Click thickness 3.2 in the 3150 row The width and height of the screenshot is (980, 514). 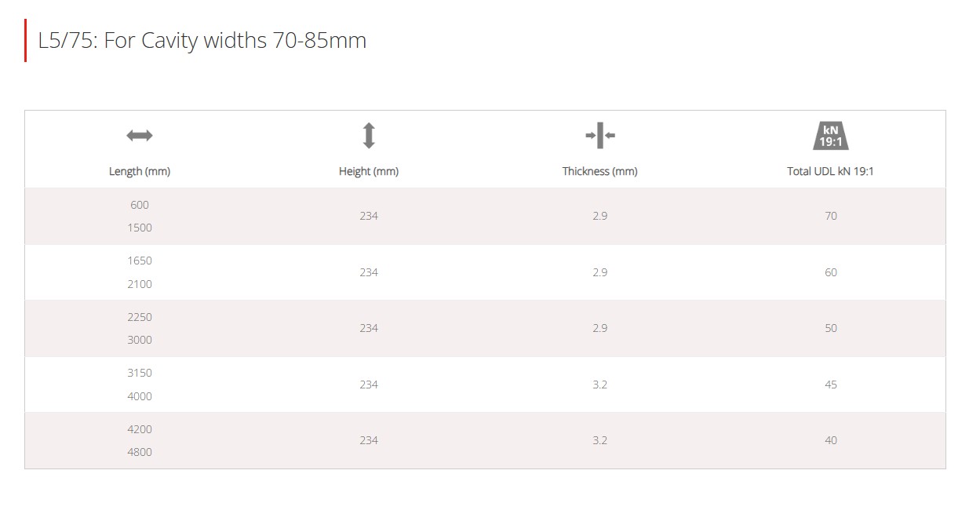(600, 385)
